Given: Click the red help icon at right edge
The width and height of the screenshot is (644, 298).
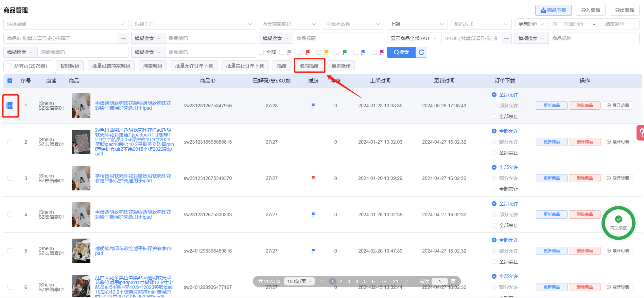Looking at the screenshot, I should (x=640, y=132).
